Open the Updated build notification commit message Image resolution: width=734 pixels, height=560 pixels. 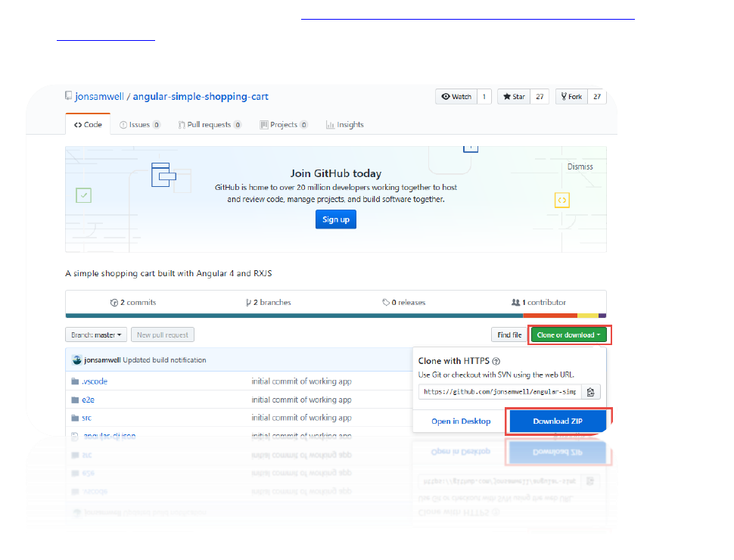(x=164, y=360)
